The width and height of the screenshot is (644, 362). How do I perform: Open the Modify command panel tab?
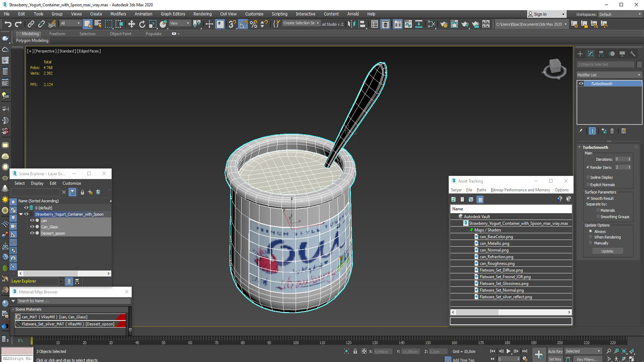click(591, 54)
